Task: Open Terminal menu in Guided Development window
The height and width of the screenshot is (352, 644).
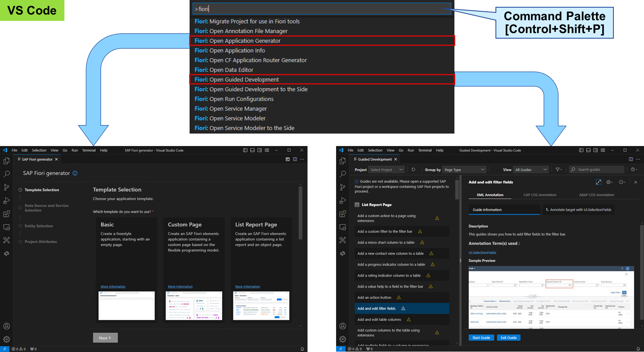Action: click(x=425, y=150)
